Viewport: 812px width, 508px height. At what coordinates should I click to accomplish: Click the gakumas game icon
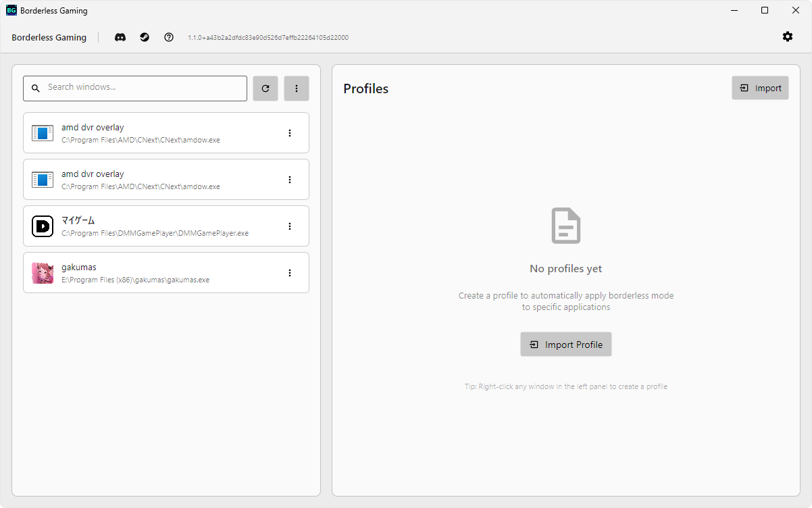[x=43, y=273]
